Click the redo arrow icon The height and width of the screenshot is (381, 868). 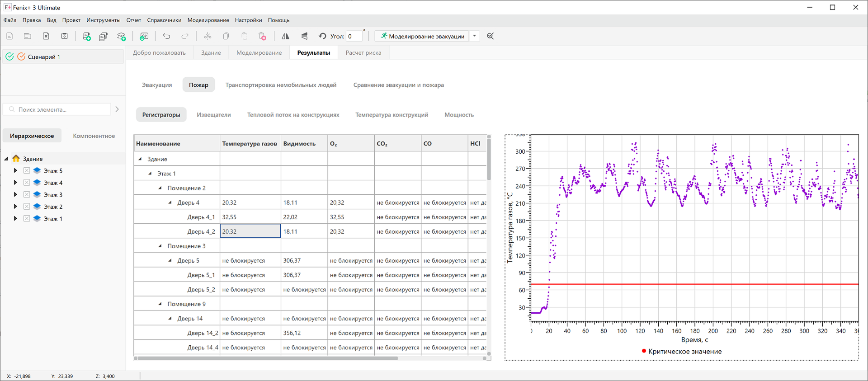coord(185,36)
